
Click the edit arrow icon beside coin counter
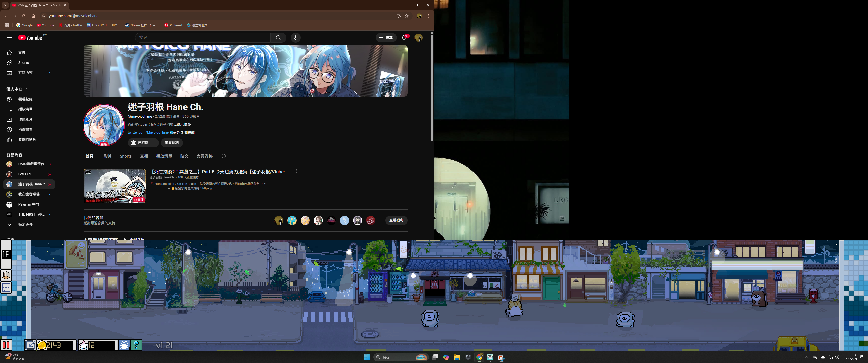30,345
